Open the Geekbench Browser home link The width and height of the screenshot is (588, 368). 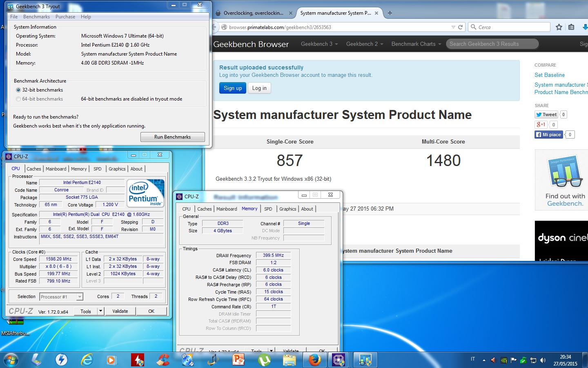coord(251,44)
